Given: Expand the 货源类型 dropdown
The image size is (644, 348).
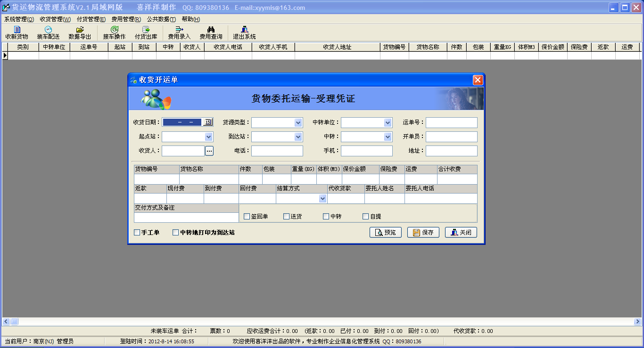Looking at the screenshot, I should click(x=298, y=123).
